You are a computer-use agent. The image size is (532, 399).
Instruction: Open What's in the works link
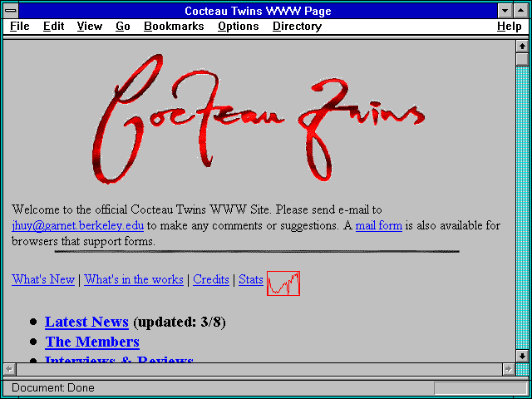pyautogui.click(x=134, y=279)
